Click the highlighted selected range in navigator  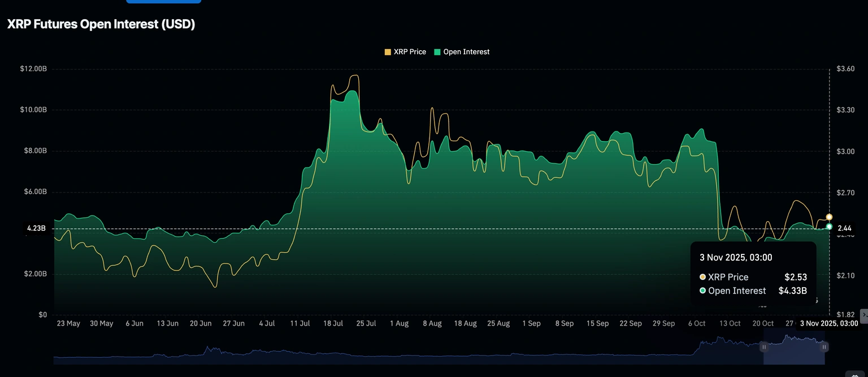(x=794, y=349)
